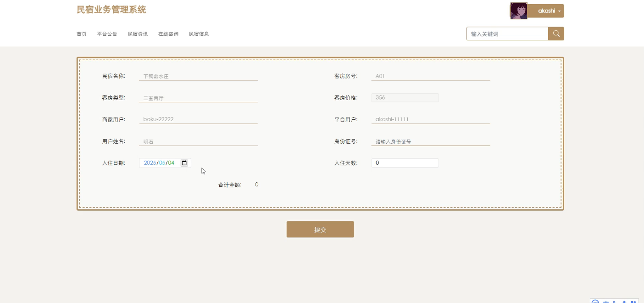Click the 用户姓名 field showing 明石
Image resolution: width=644 pixels, height=303 pixels.
(x=198, y=141)
